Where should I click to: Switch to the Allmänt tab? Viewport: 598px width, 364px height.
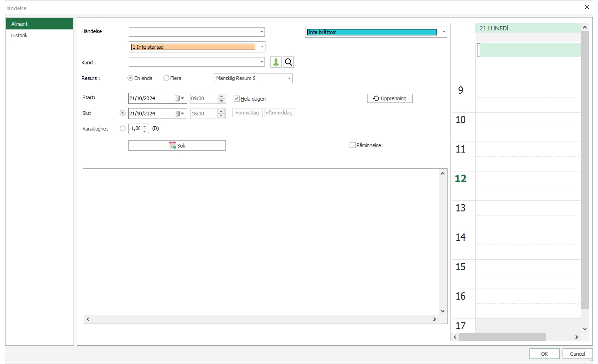39,23
